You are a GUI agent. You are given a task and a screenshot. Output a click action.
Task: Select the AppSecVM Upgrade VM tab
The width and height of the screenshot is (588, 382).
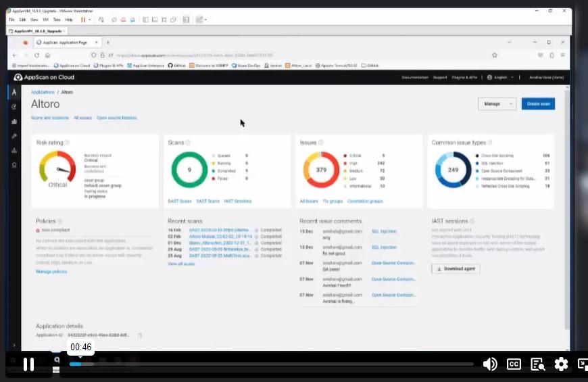pos(38,31)
